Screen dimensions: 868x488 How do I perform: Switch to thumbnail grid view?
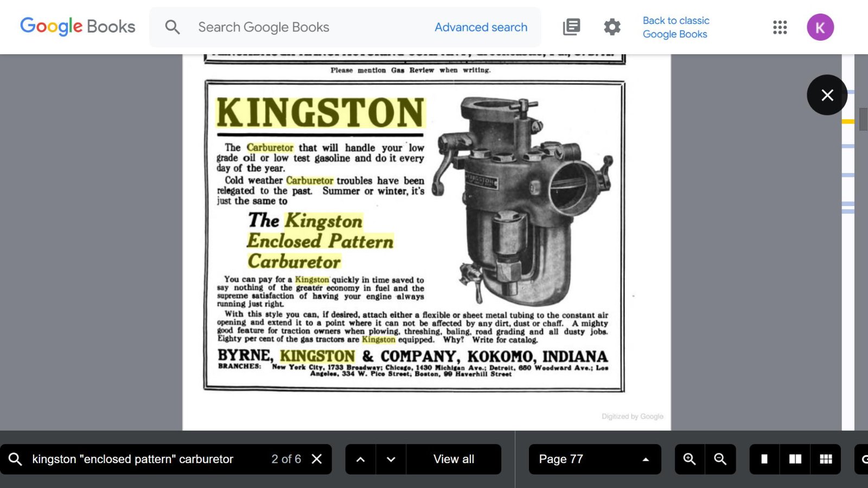[x=826, y=459]
